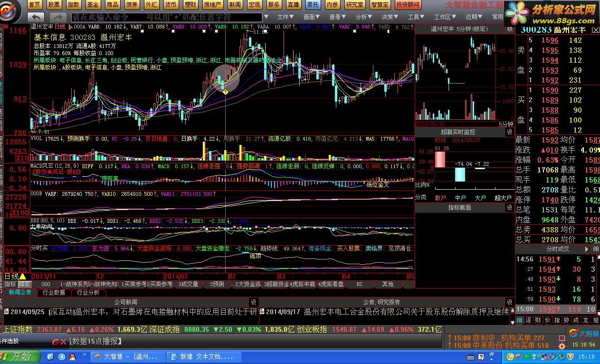The image size is (600, 364).
Task: Expand the 决策 menu dropdown
Action: [390, 17]
